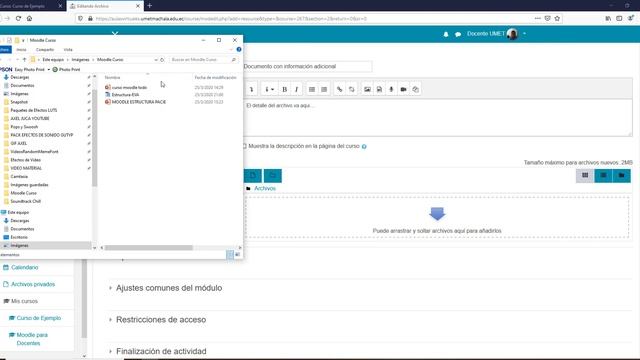Insert a link with the chain icon

point(340,89)
